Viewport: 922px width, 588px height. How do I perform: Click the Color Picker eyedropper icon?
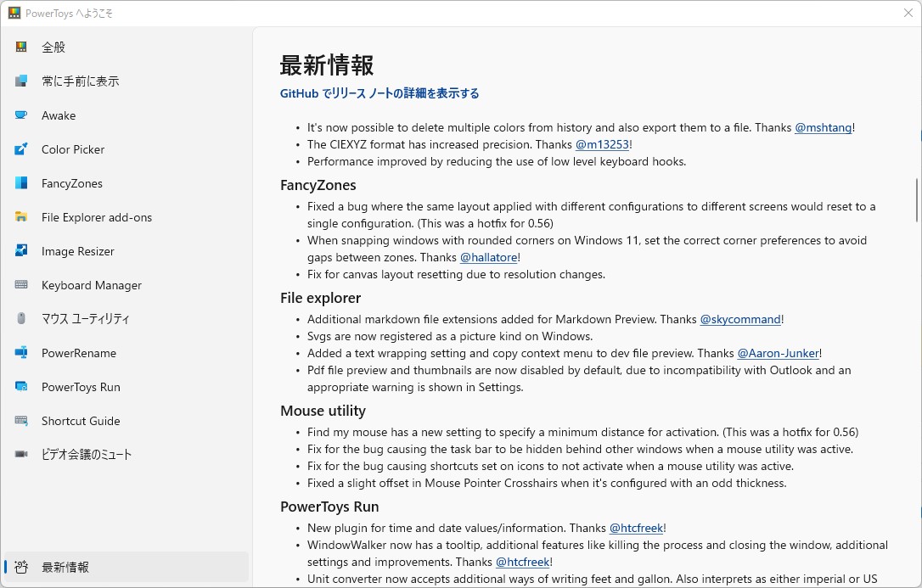(21, 149)
